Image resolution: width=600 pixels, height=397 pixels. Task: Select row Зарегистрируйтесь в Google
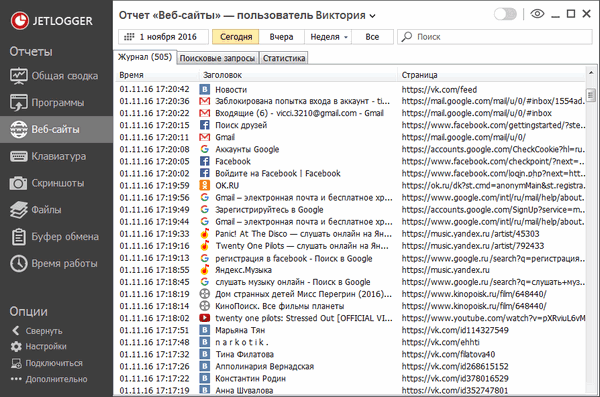tap(351, 209)
